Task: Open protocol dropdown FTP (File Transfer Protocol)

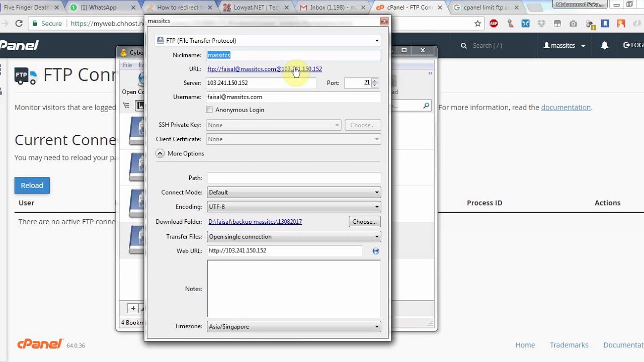Action: (x=268, y=40)
